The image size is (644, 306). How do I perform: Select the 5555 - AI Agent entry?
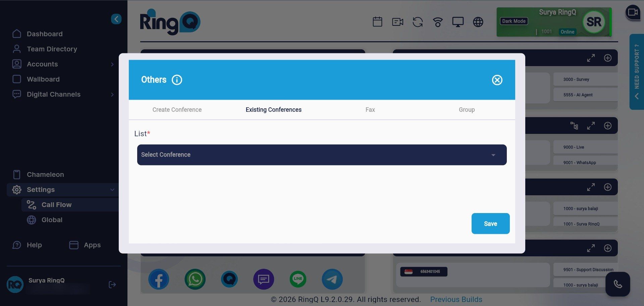(585, 95)
